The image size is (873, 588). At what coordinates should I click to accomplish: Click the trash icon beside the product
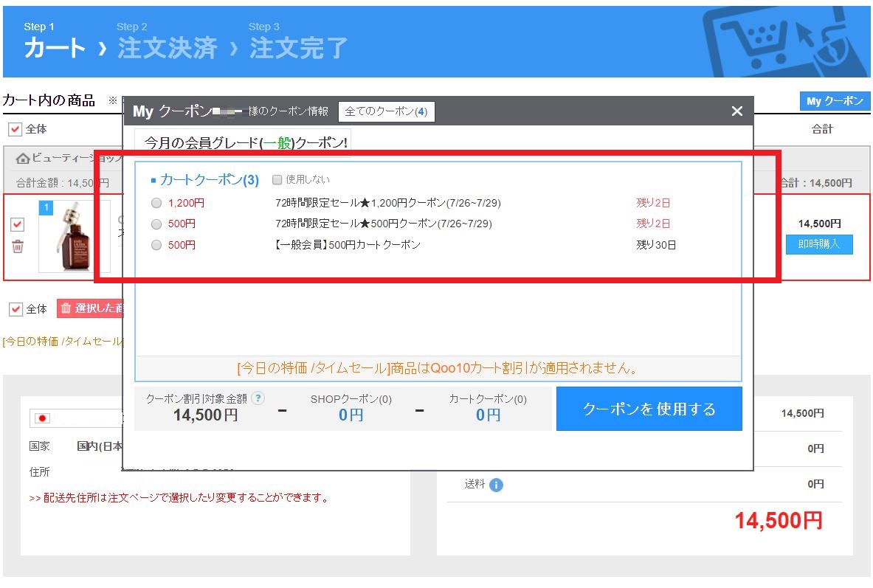(x=18, y=246)
